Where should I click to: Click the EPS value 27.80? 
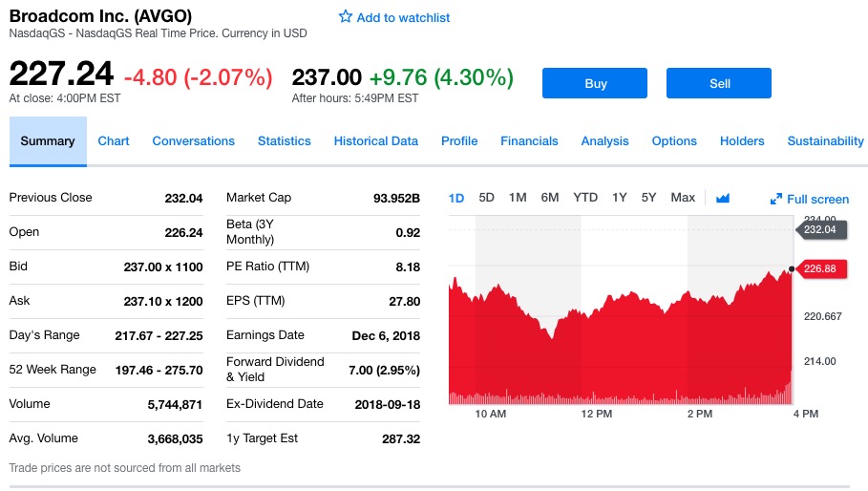pyautogui.click(x=405, y=301)
